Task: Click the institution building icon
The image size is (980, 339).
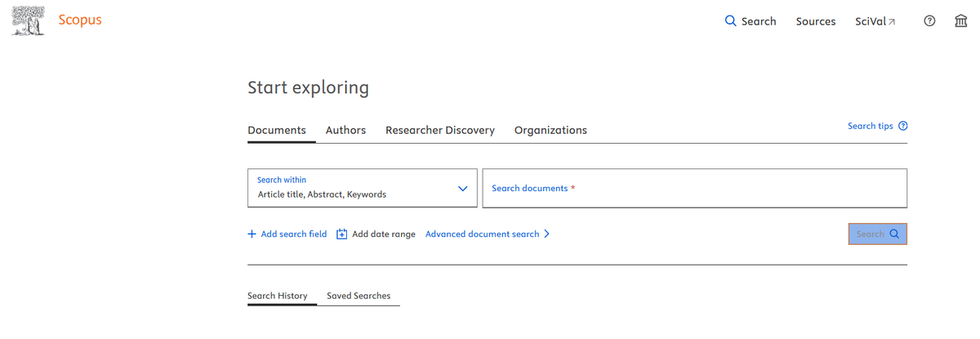Action: pos(961,21)
